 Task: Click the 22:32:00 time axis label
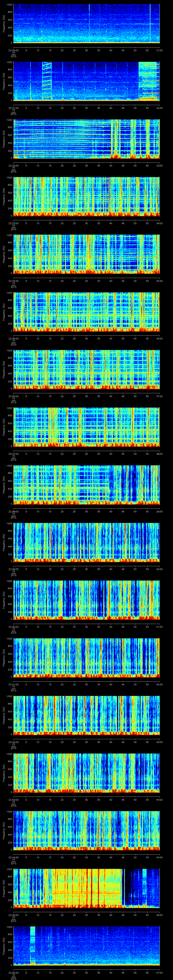pos(13,166)
